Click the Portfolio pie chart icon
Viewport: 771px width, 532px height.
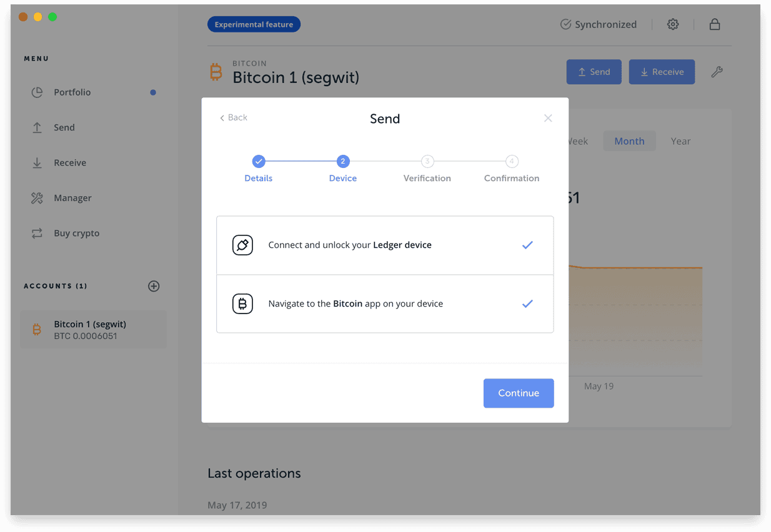[37, 92]
